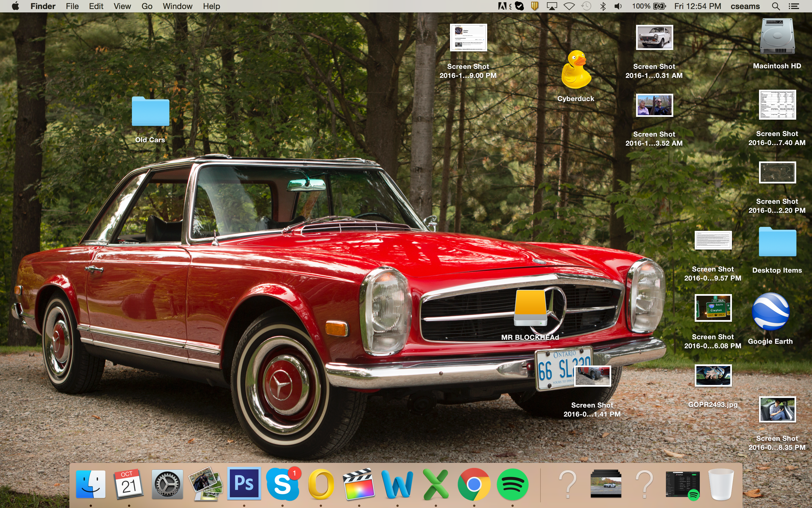The image size is (812, 508).
Task: Open the Finder menu
Action: click(x=43, y=6)
